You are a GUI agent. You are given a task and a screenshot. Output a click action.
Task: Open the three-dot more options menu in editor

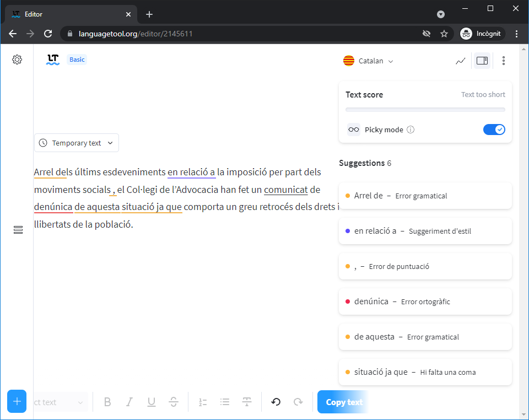tap(504, 61)
